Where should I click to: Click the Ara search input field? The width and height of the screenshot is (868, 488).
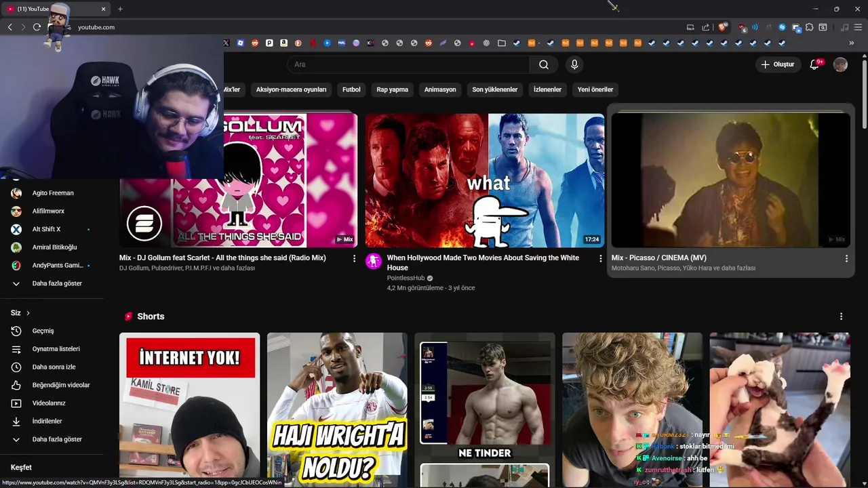[x=408, y=64]
